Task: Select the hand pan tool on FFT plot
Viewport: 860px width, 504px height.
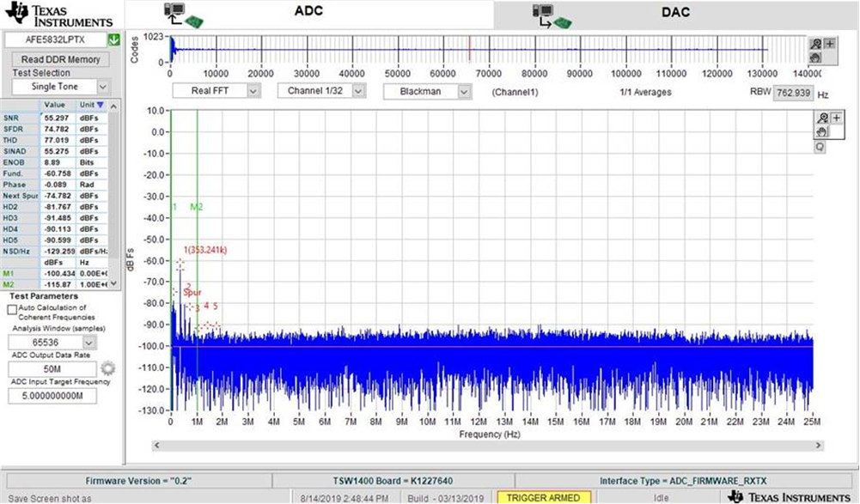Action: tap(822, 132)
